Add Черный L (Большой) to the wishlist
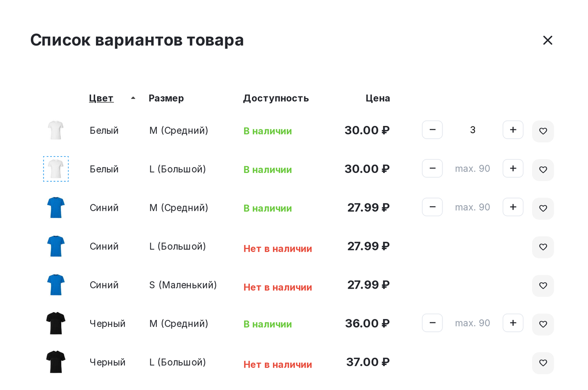 [543, 363]
